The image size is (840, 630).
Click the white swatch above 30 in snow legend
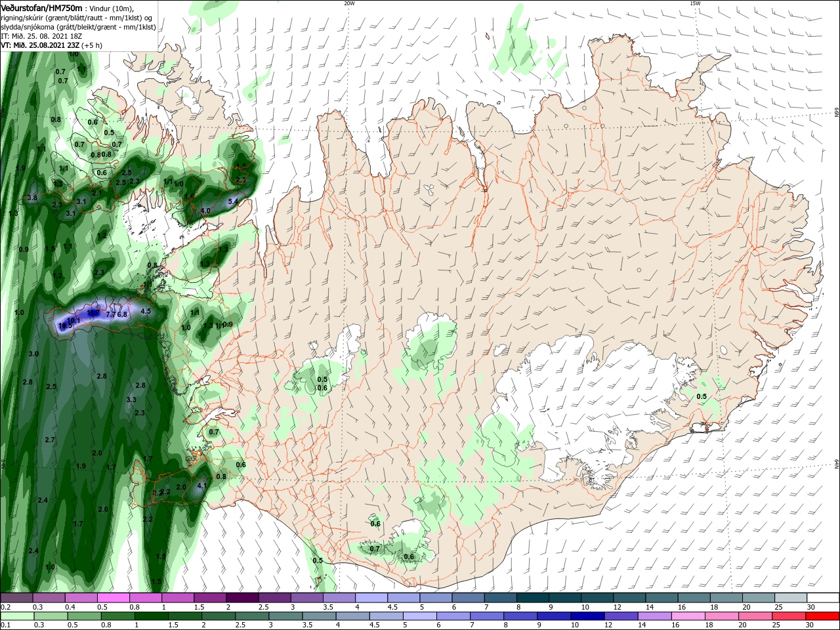[x=823, y=598]
